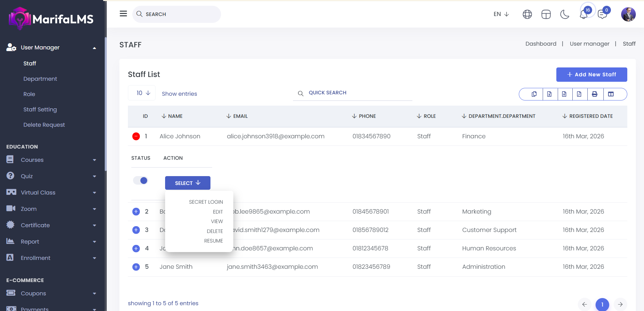Click Add New Staff button
This screenshot has height=311, width=644.
coord(591,75)
